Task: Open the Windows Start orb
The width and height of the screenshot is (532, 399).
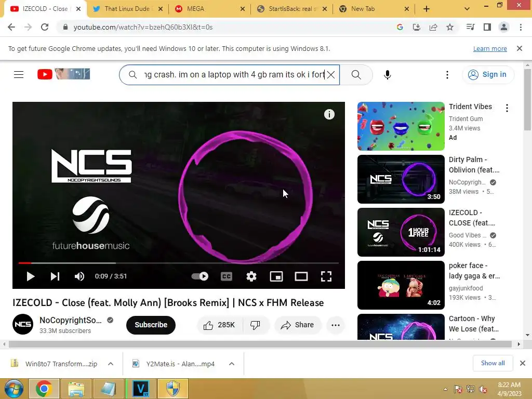Action: click(x=14, y=389)
